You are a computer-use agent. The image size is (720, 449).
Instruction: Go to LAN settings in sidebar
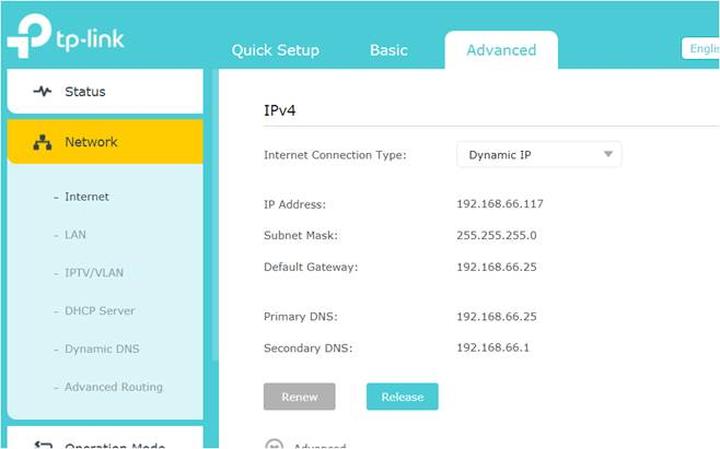click(x=75, y=235)
